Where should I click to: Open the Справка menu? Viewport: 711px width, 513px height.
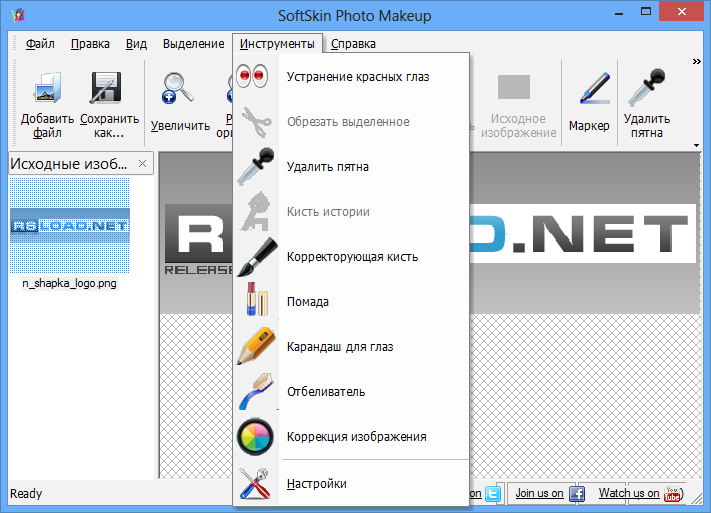(353, 44)
